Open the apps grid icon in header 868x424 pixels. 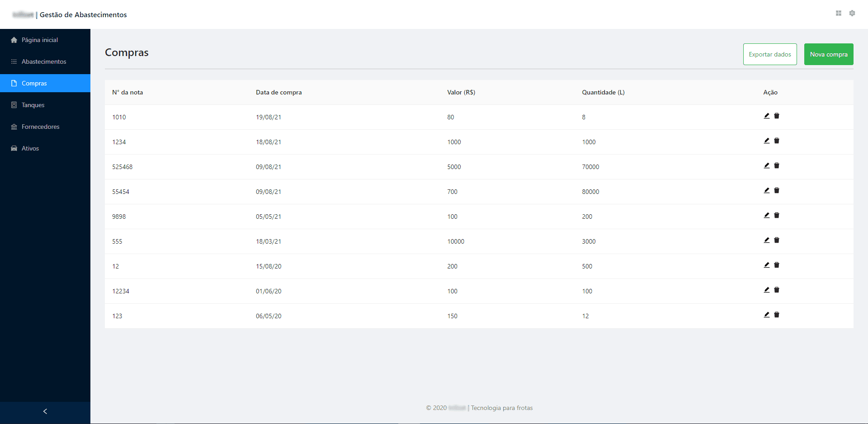point(839,14)
